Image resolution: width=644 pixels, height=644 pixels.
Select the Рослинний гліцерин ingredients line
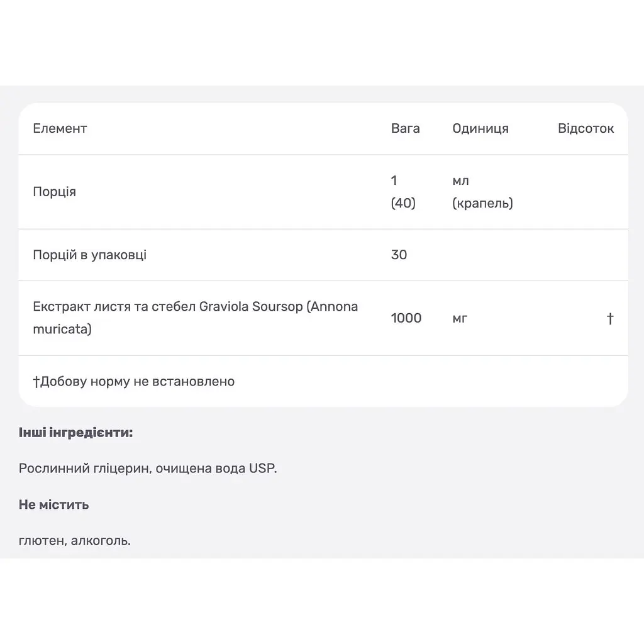[148, 469]
